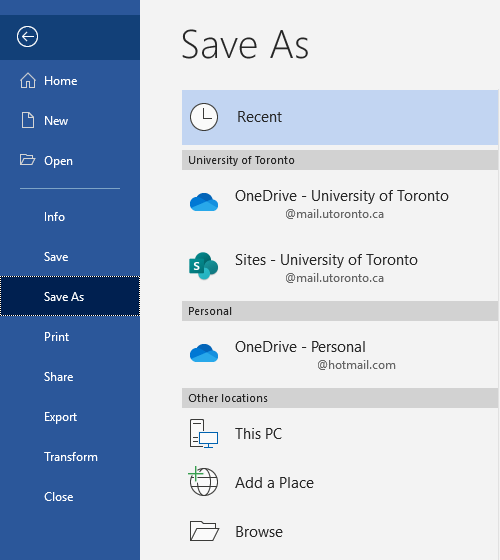
Task: Open the Share page
Action: [70, 377]
